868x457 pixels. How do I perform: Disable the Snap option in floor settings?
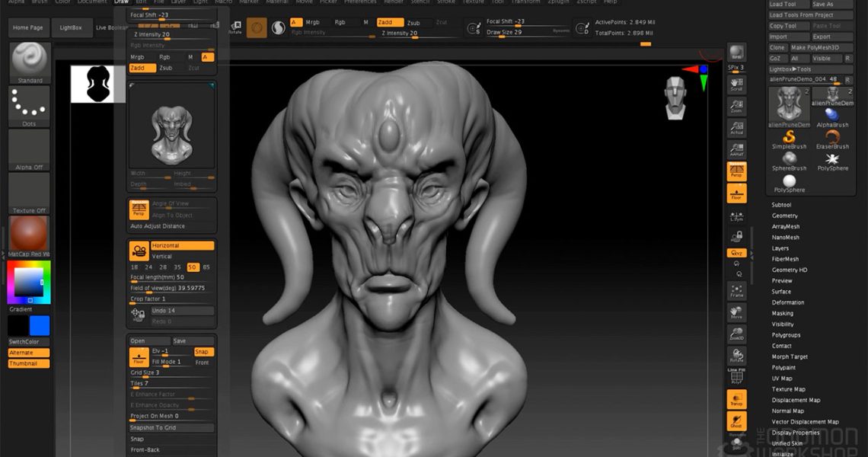click(x=202, y=352)
